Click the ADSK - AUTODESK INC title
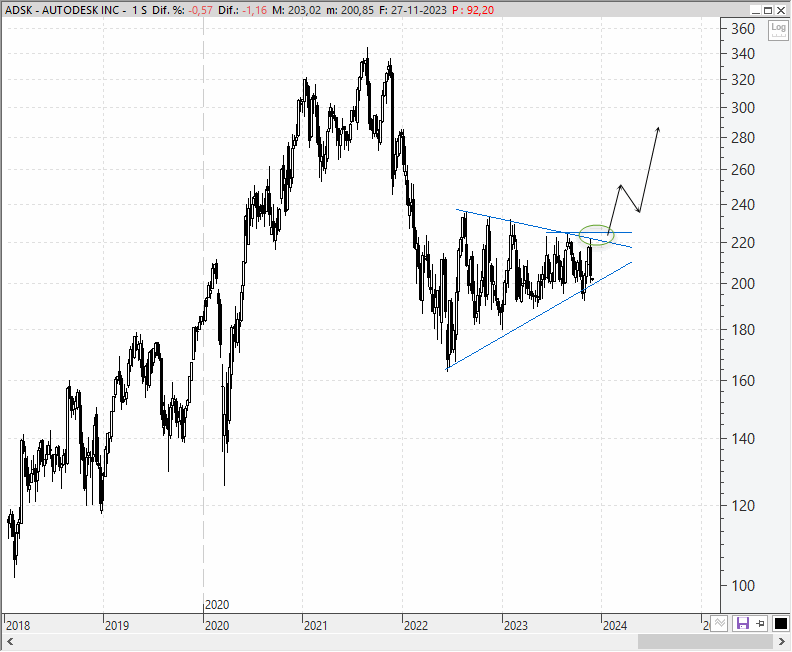Screen dimensions: 792x652 [x=62, y=10]
